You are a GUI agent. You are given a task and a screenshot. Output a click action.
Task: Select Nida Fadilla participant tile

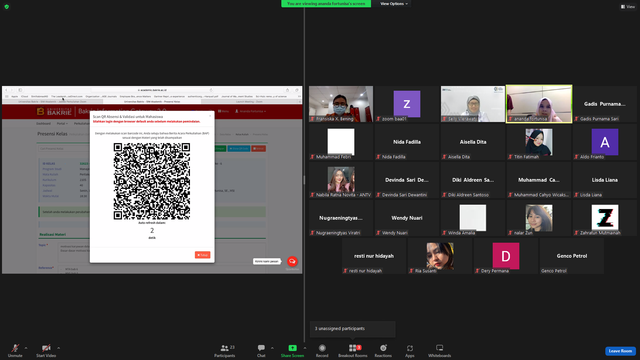click(x=407, y=142)
